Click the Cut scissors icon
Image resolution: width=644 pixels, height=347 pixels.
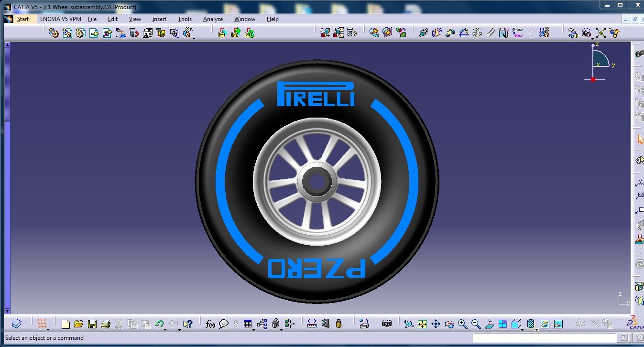[x=119, y=324]
